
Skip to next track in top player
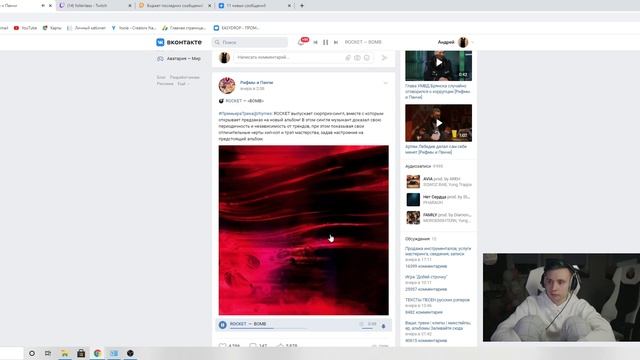click(x=336, y=42)
